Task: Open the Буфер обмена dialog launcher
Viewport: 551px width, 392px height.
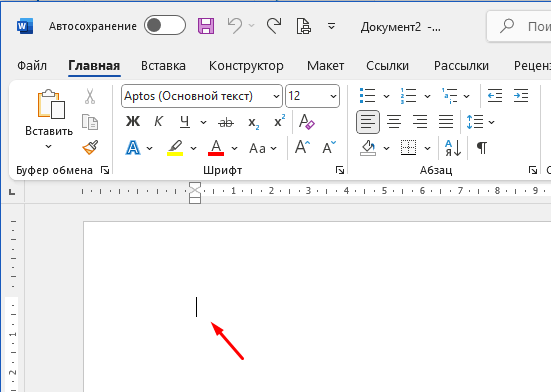Action: [x=105, y=170]
